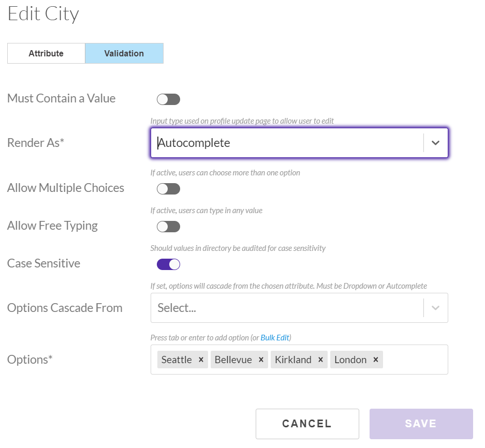The height and width of the screenshot is (448, 485).
Task: Toggle Must Contain a Value switch
Action: coord(168,99)
